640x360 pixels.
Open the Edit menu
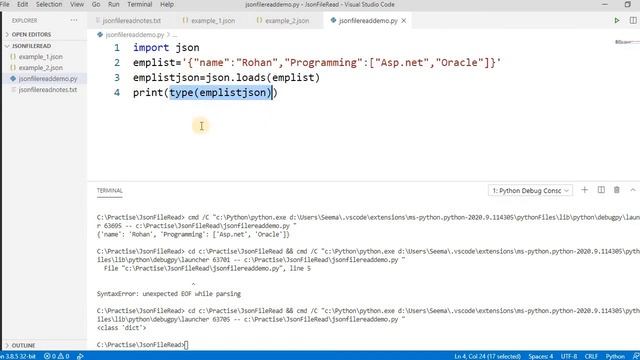point(22,4)
